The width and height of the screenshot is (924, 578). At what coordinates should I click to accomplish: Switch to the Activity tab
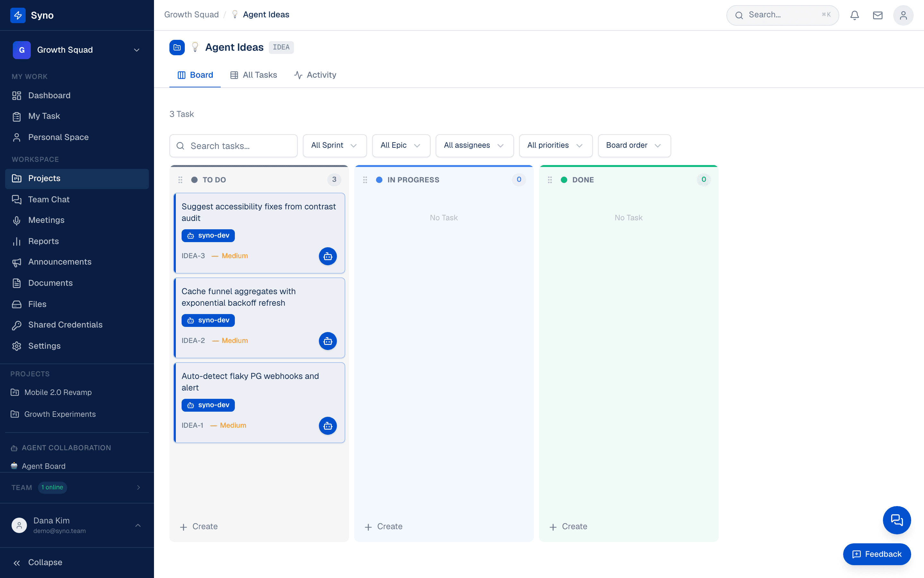click(x=315, y=75)
